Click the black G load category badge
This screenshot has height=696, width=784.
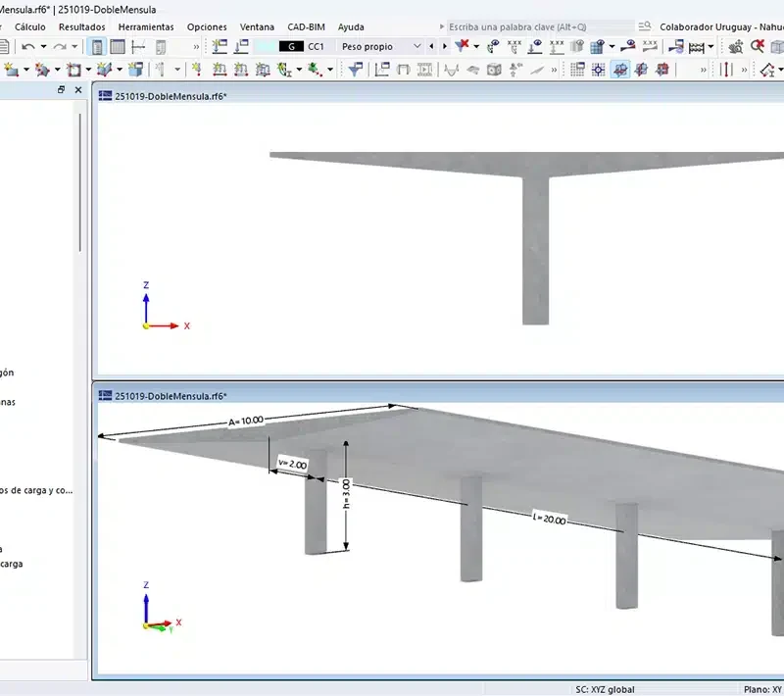tap(291, 46)
